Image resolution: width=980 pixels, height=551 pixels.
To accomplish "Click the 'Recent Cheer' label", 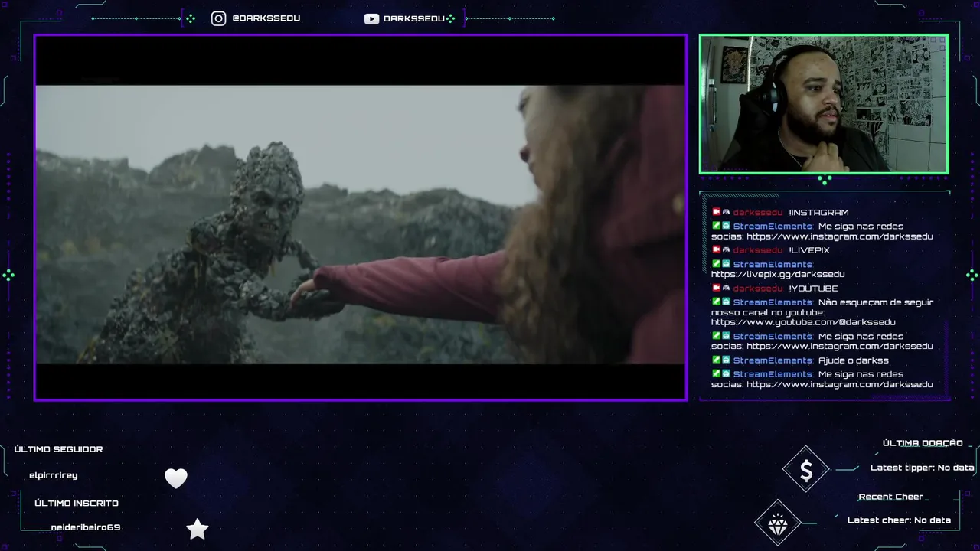I will tap(891, 497).
